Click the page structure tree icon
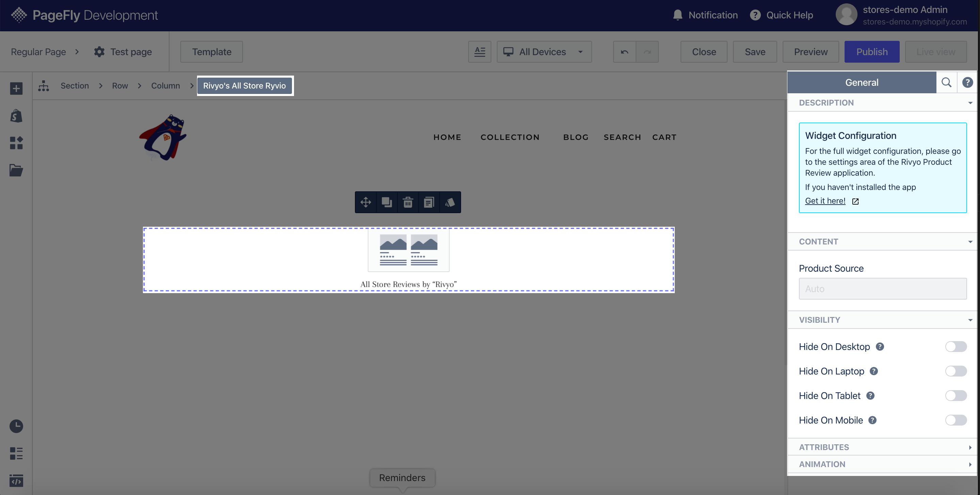Viewport: 980px width, 495px height. click(x=43, y=85)
